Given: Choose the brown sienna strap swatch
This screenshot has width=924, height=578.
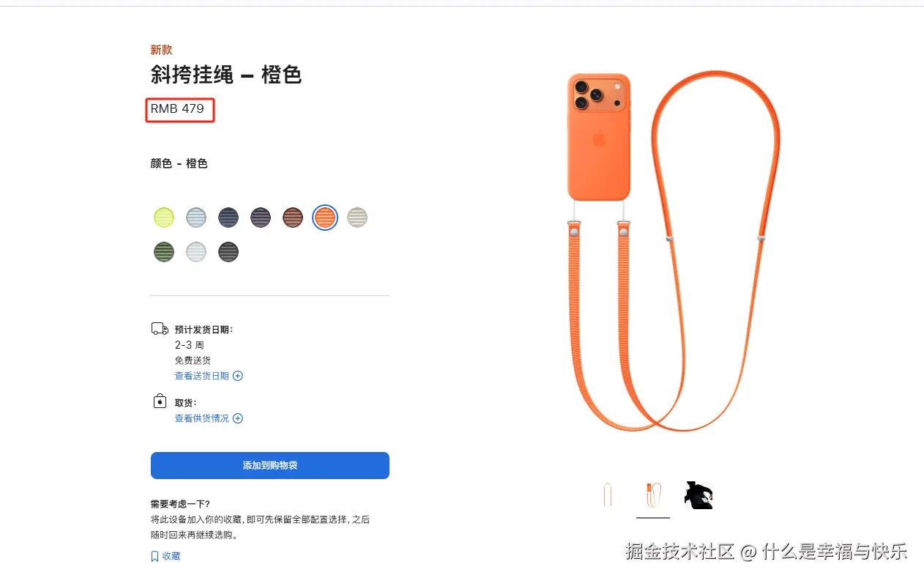Looking at the screenshot, I should click(x=293, y=218).
